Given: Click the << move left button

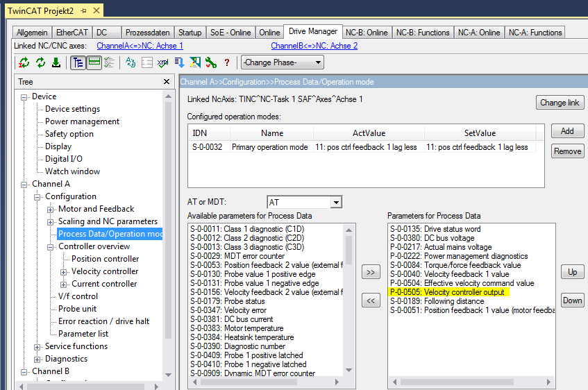Looking at the screenshot, I should click(x=371, y=300).
